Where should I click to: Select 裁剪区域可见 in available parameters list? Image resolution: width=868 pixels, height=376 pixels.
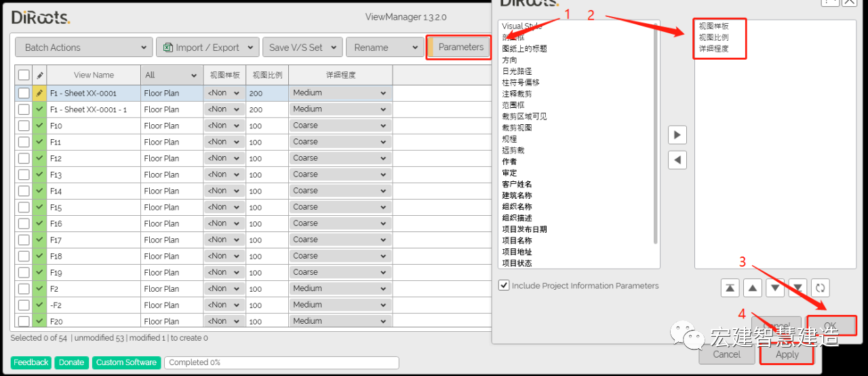point(524,117)
